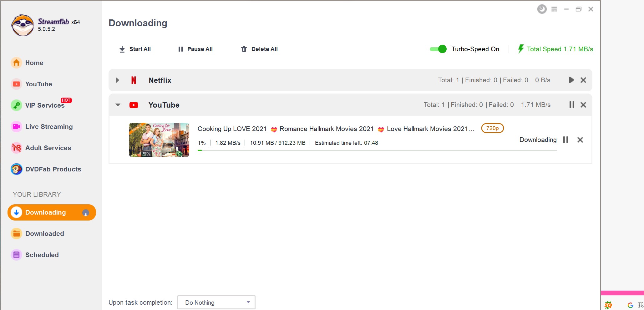Click the StreamFab sloth logo
This screenshot has height=310, width=644.
coord(22,25)
